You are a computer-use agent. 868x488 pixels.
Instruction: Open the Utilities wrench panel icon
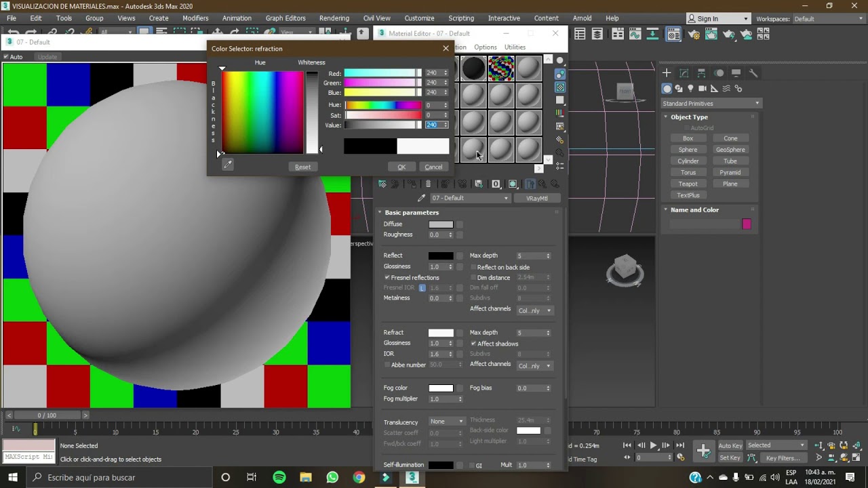click(753, 73)
